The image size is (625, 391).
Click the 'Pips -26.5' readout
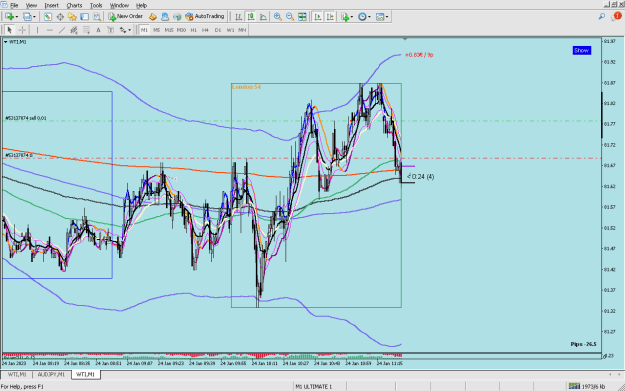[x=583, y=344]
